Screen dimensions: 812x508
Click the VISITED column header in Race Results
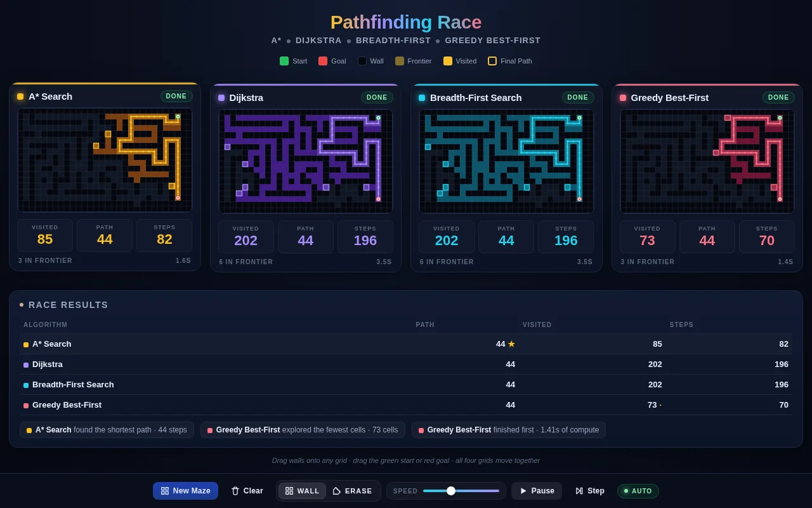[x=537, y=325]
